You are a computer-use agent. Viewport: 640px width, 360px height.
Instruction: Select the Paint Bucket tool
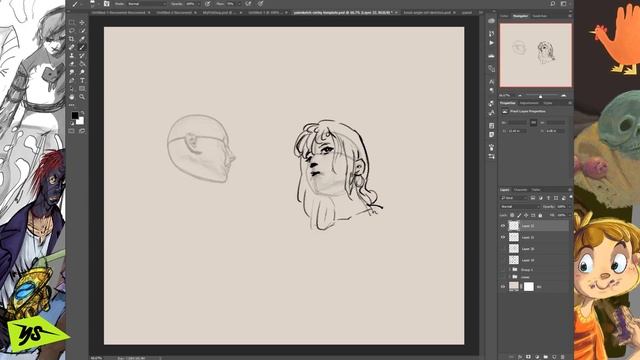82,64
